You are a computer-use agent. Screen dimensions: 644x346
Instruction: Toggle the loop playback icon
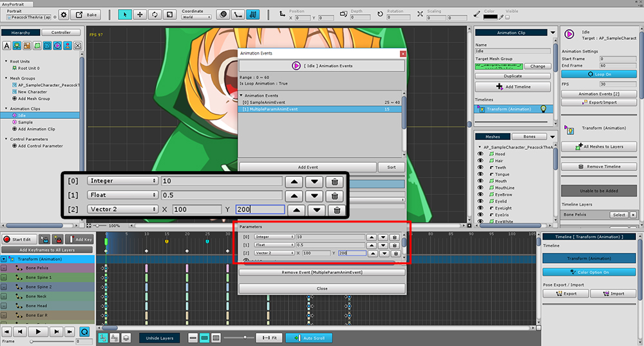[x=84, y=332]
